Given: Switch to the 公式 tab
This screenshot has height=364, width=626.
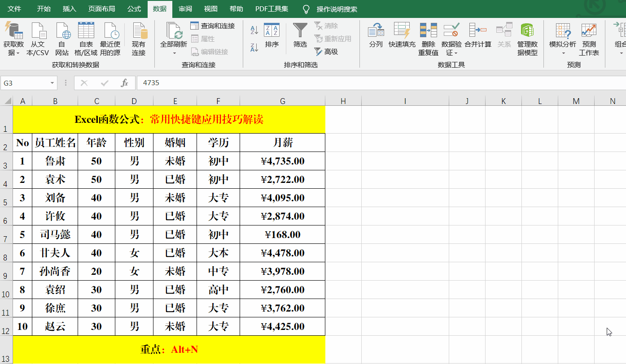Looking at the screenshot, I should coord(134,9).
